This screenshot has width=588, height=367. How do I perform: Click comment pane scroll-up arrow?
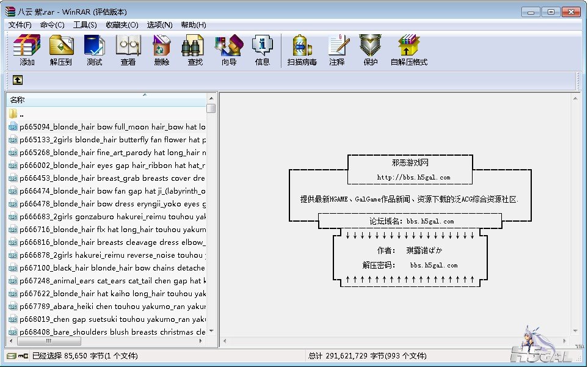(x=575, y=98)
